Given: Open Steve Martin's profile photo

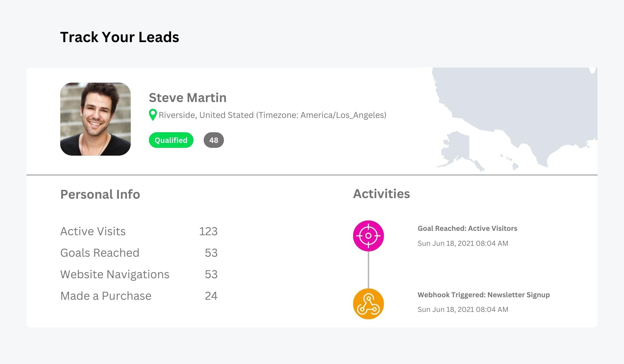Looking at the screenshot, I should tap(95, 119).
